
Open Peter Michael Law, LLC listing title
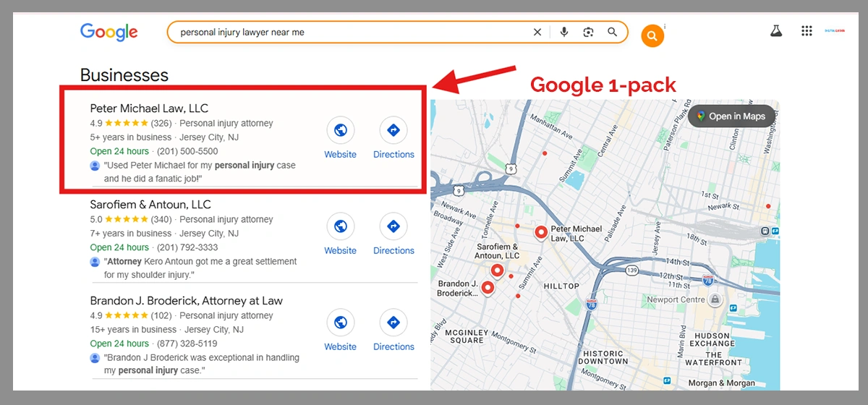point(149,108)
